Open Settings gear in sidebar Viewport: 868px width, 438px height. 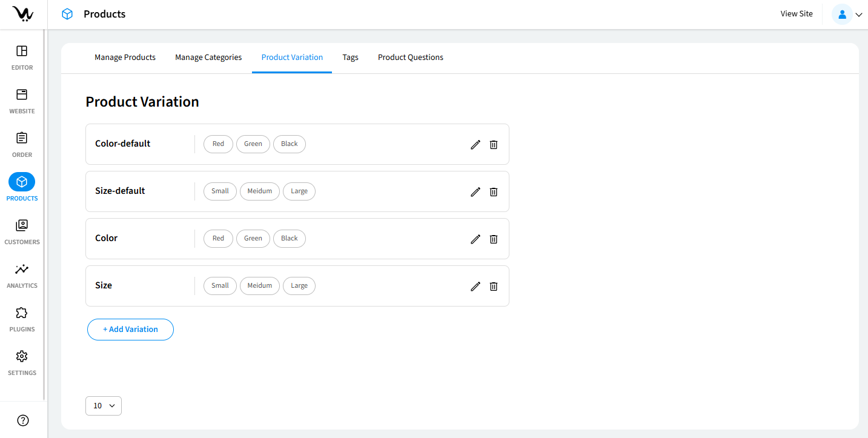pos(22,357)
